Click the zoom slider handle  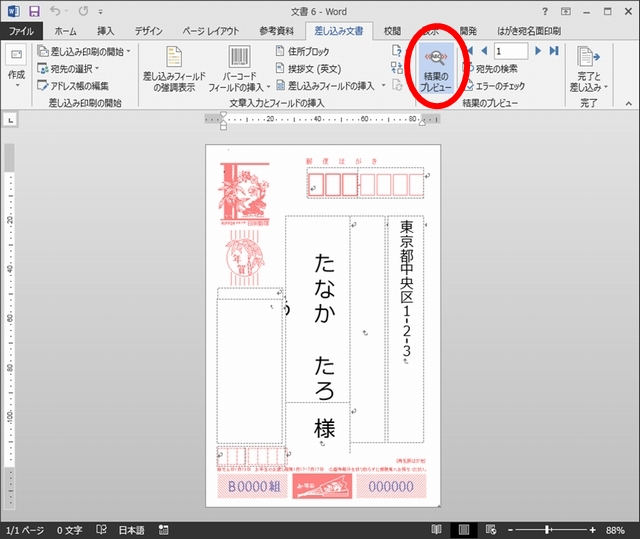pos(547,530)
